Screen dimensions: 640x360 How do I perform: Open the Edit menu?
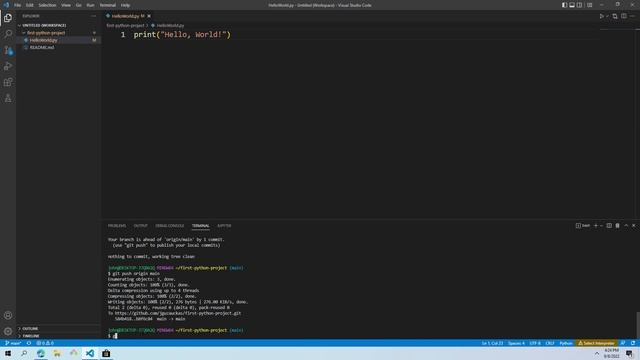click(30, 5)
